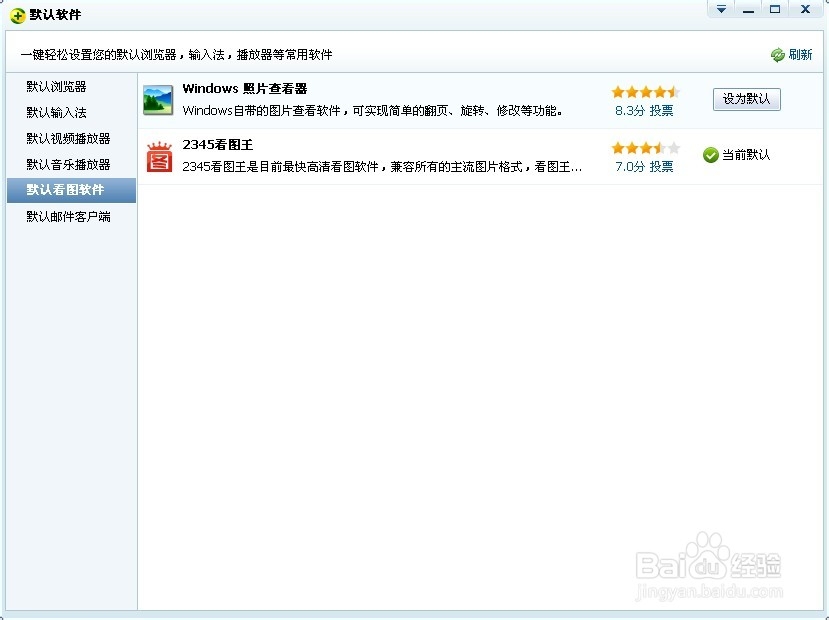Minimize the 默认软件 window
This screenshot has height=620, width=829.
(748, 9)
